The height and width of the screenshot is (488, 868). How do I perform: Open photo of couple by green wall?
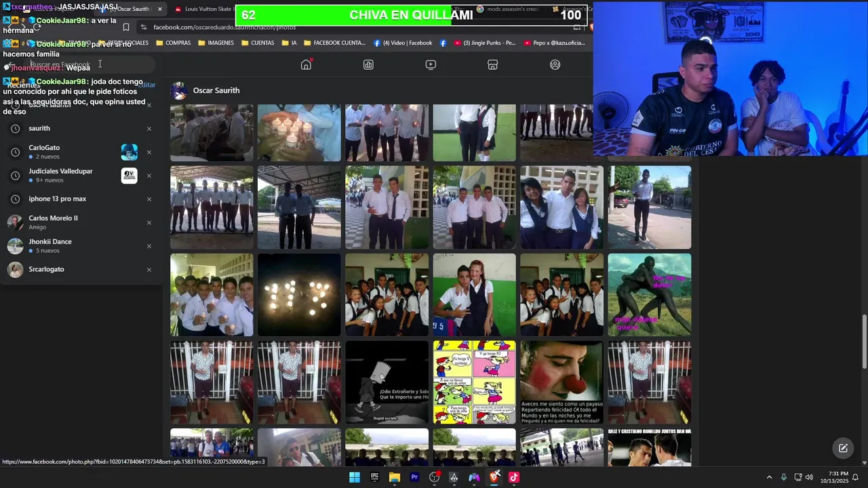pyautogui.click(x=474, y=295)
